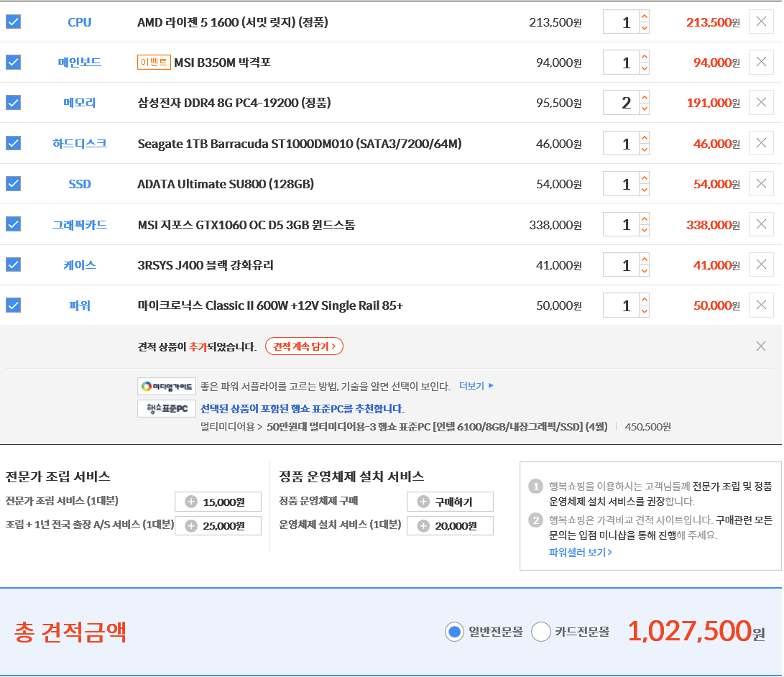
Task: Delete the 하드디스크 row with its X icon
Action: (761, 144)
